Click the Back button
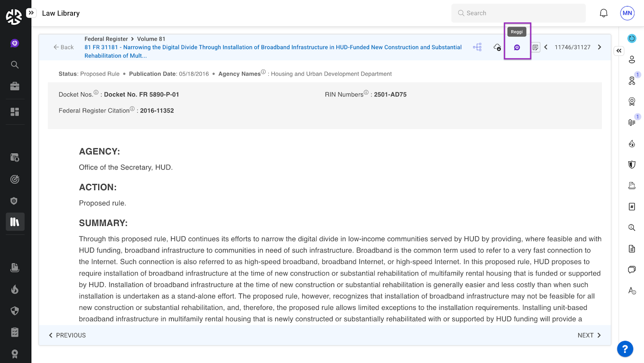Image resolution: width=644 pixels, height=363 pixels. 64,47
